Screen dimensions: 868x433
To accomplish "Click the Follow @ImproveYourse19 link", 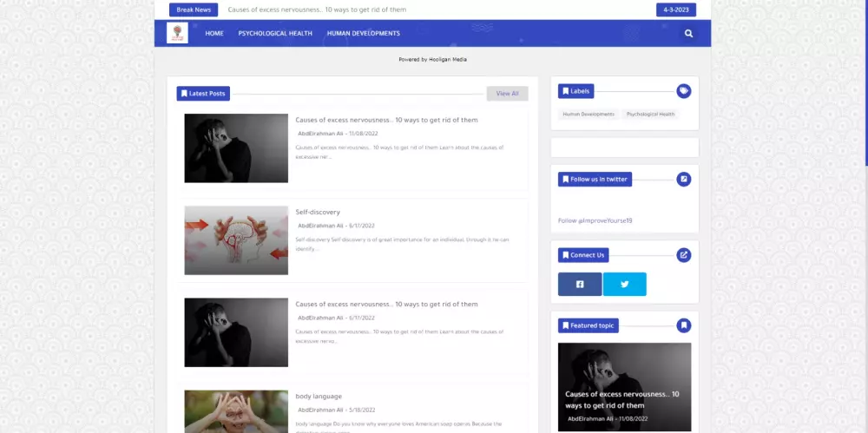I will pos(595,220).
